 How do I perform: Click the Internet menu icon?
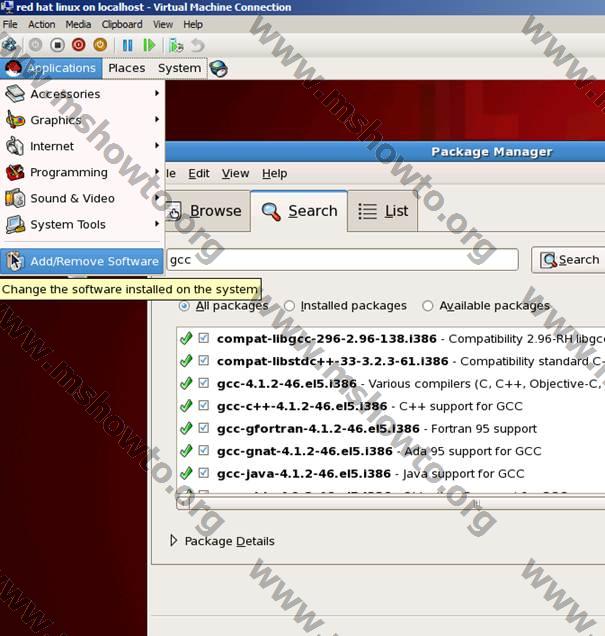tap(15, 146)
